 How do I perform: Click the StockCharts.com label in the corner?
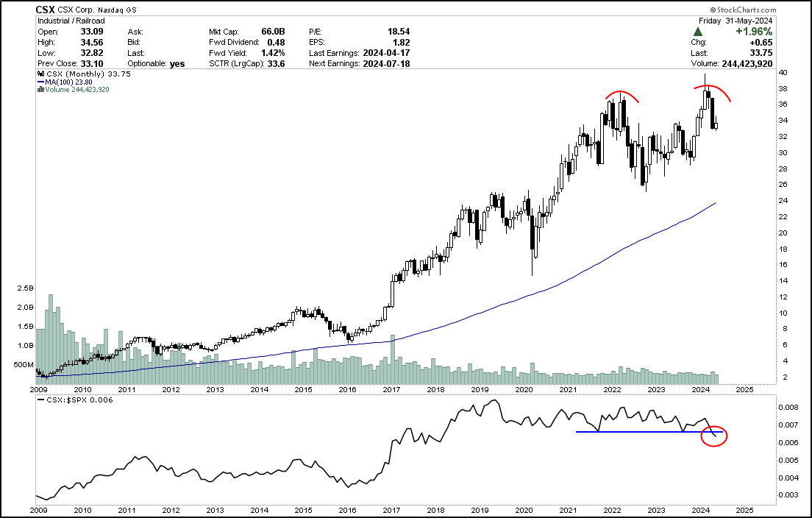[x=743, y=10]
